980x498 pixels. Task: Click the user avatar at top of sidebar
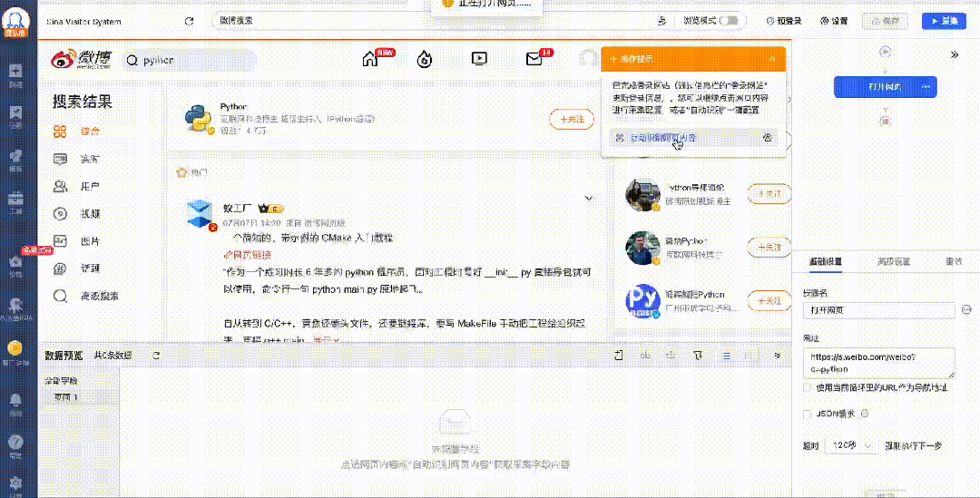coord(15,21)
